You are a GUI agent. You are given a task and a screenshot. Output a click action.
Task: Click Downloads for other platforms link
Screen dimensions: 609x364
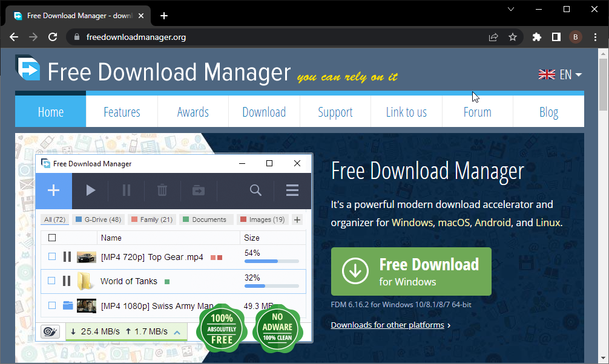tap(387, 325)
